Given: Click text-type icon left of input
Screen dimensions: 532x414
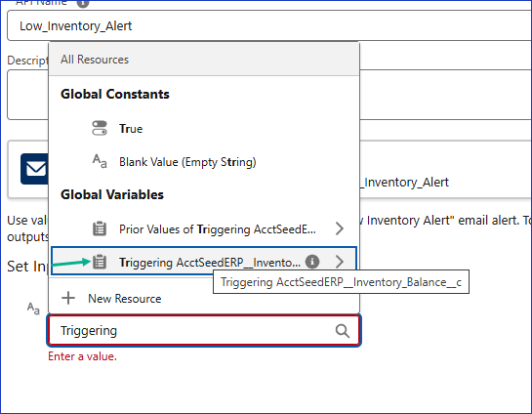Looking at the screenshot, I should (x=33, y=309).
